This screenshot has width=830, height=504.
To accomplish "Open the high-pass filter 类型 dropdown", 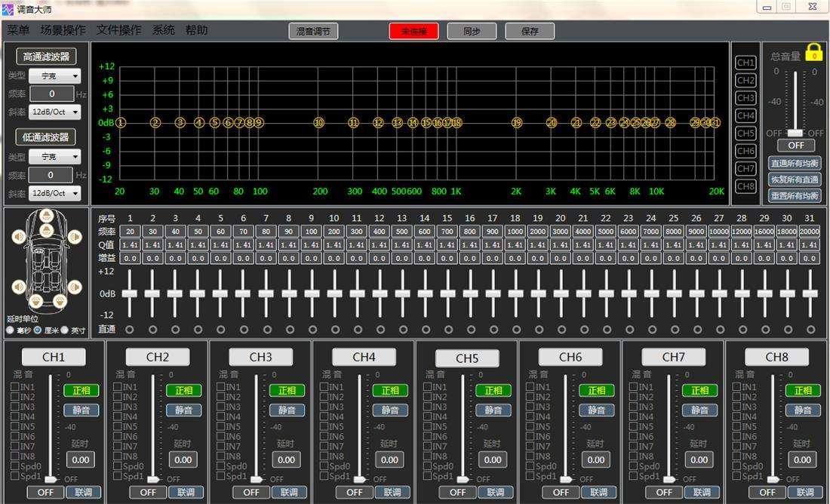I will 54,76.
